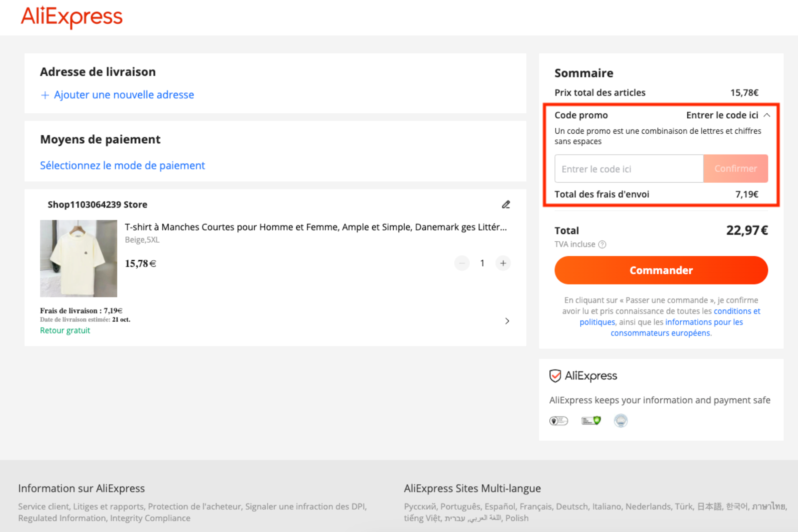Click the AliExpress shield protection icon
Image resolution: width=798 pixels, height=532 pixels.
555,376
